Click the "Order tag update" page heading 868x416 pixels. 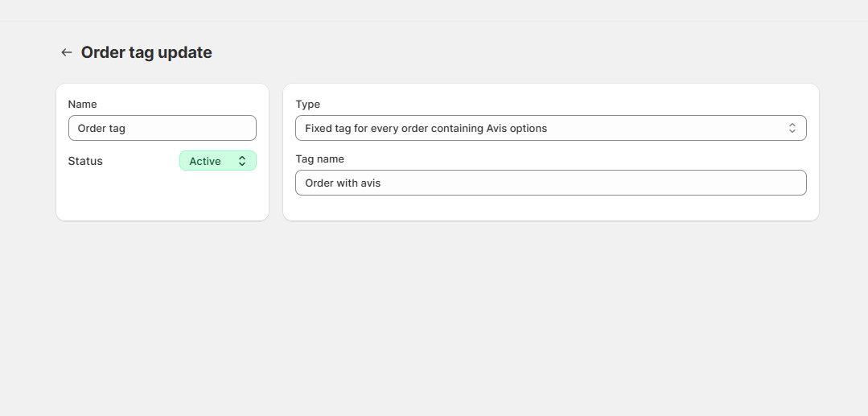tap(146, 52)
